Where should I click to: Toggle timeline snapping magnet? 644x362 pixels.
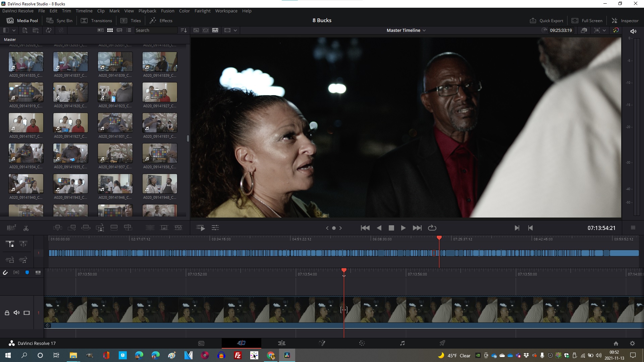click(x=5, y=273)
